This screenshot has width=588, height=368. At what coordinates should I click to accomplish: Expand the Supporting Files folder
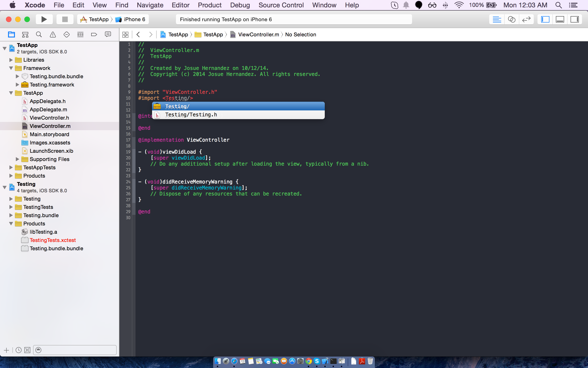point(17,159)
